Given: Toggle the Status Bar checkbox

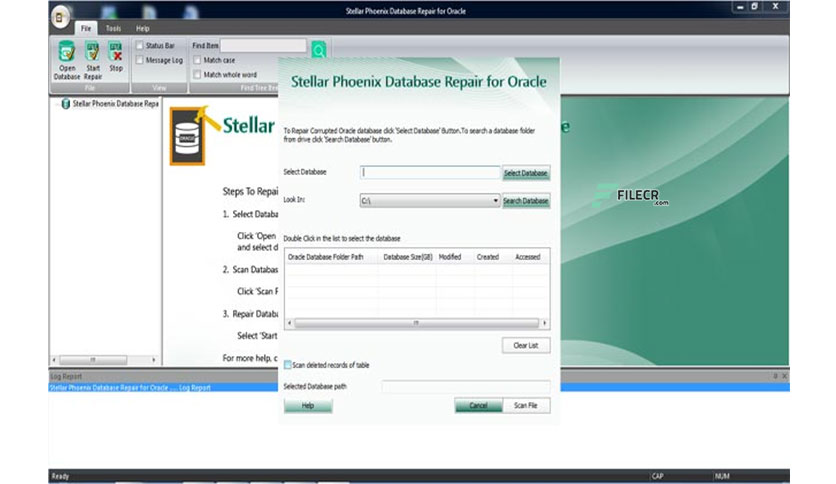Looking at the screenshot, I should [140, 46].
